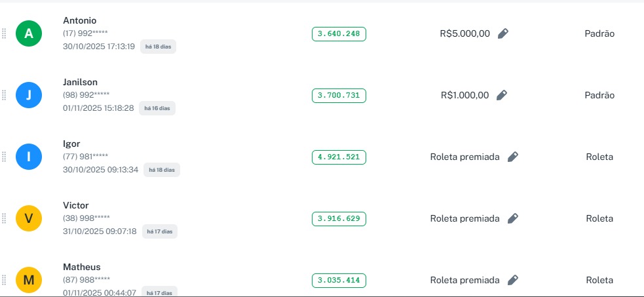Click the ticket number 3.640.248 badge

coord(339,33)
